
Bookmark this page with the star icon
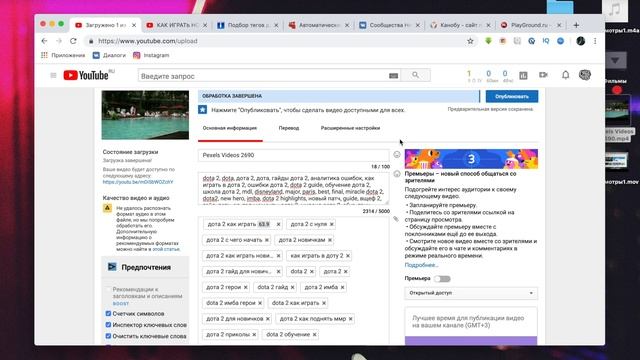470,41
